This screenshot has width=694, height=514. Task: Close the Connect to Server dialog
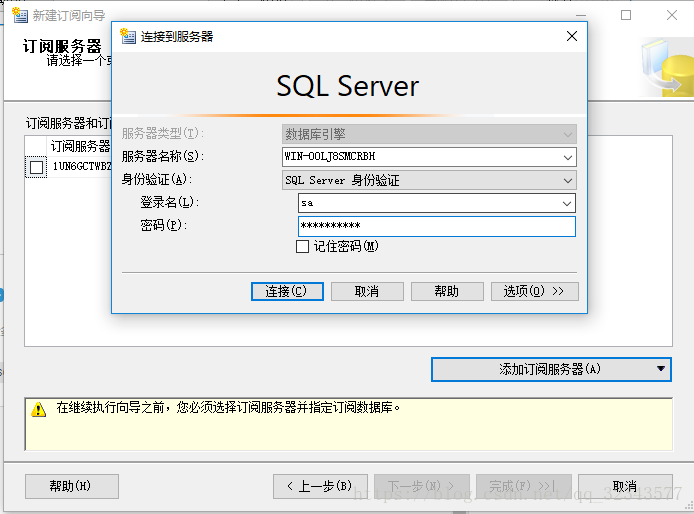[572, 36]
